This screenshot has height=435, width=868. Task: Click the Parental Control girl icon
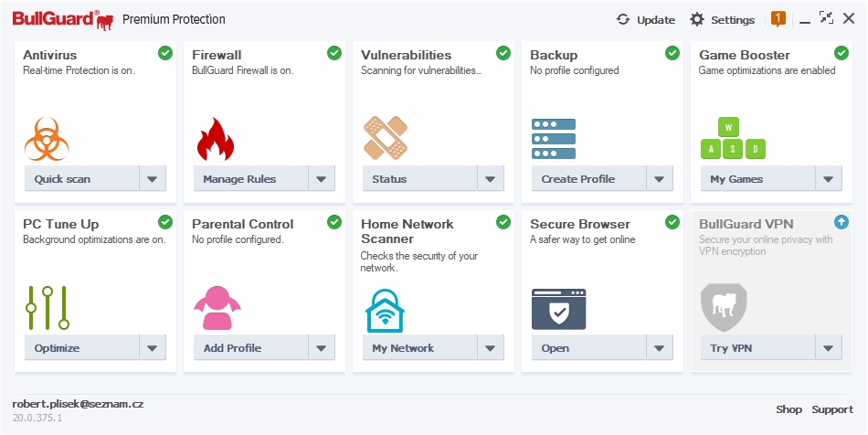coord(217,308)
